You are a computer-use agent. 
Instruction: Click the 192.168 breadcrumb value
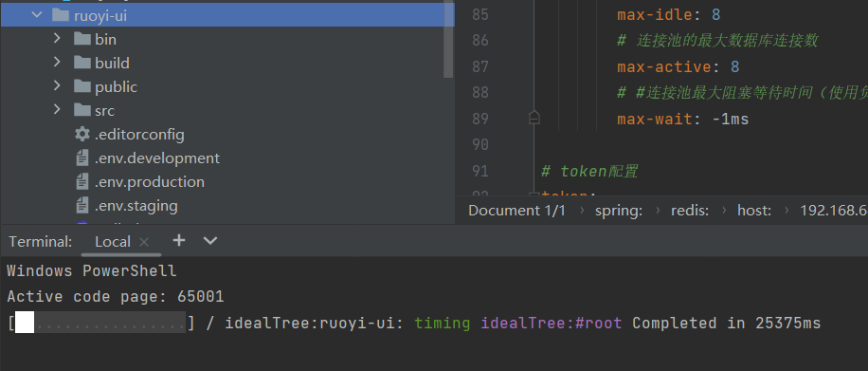point(834,211)
